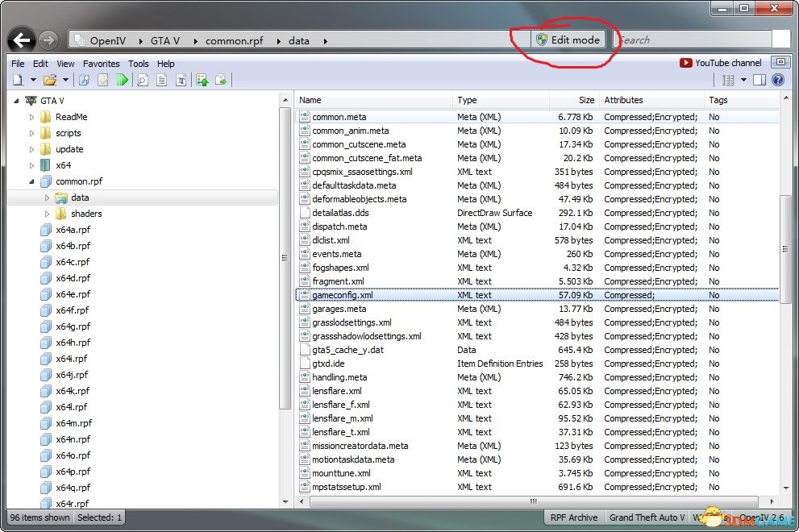799x532 pixels.
Task: Open the File menu
Action: point(18,64)
